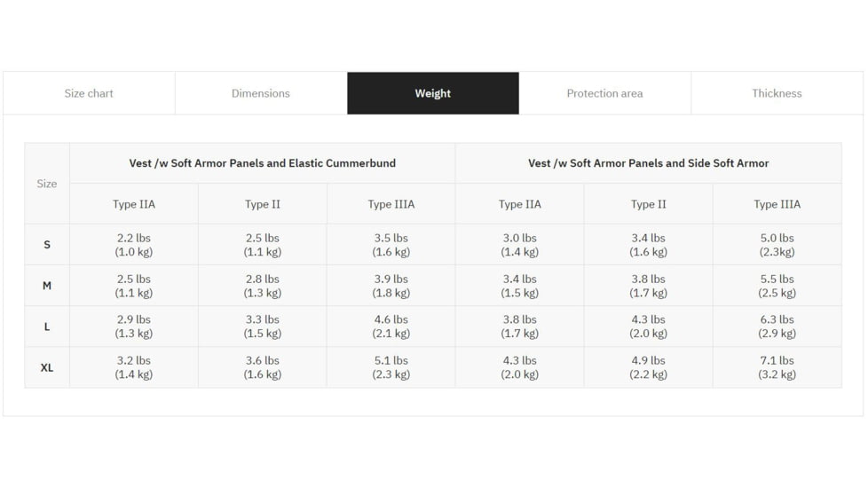The image size is (868, 488).
Task: Click the 7.1 lbs (3.2 kg) cell
Action: point(777,367)
